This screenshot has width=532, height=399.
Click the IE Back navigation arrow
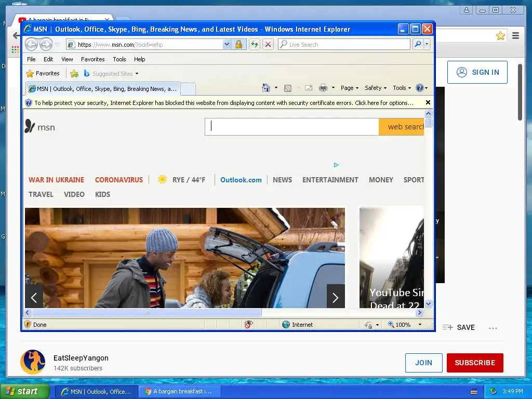click(x=31, y=44)
